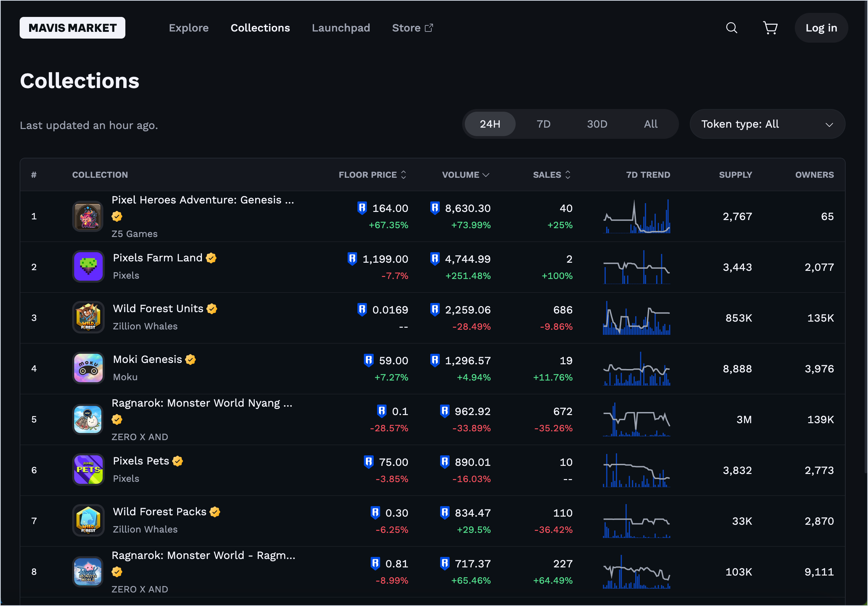Click verified badge under Ragnarok Monster World Nyang
Screen dimensions: 868x606
click(x=117, y=419)
